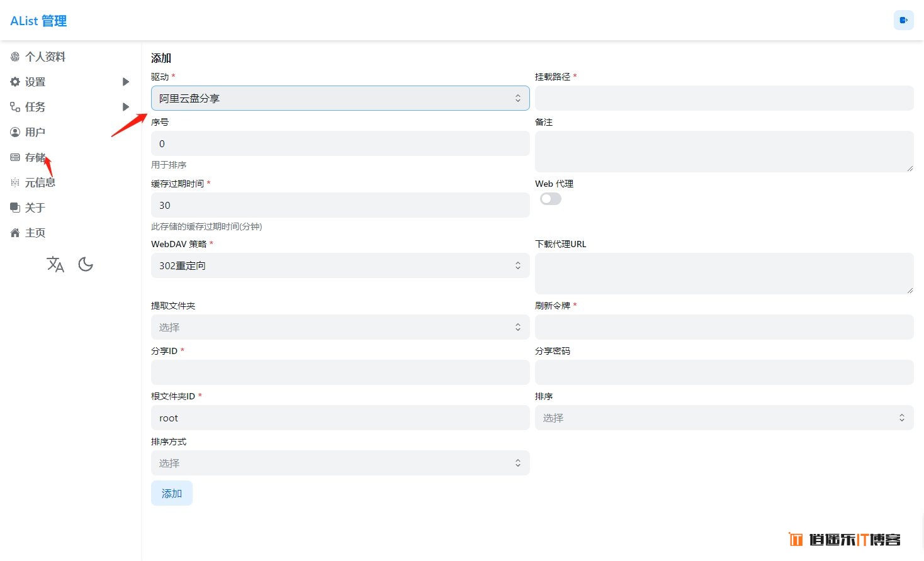Click the gear icon beside 设置
This screenshot has height=561, width=924.
pyautogui.click(x=15, y=82)
